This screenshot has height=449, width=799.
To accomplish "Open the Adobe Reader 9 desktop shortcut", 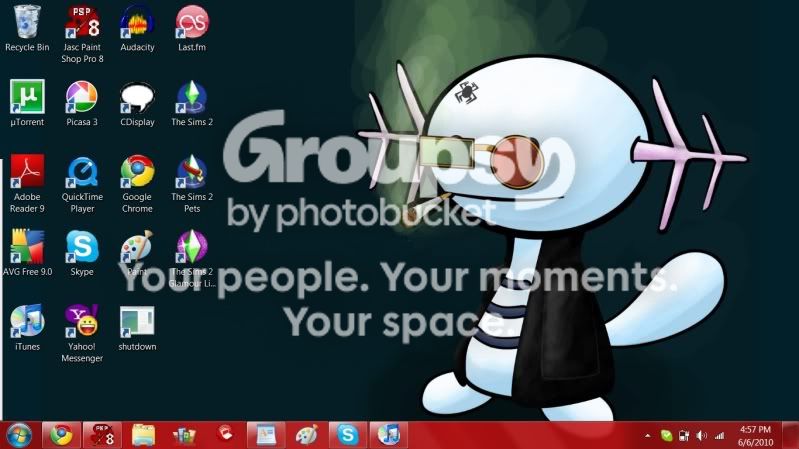I will coord(27,184).
